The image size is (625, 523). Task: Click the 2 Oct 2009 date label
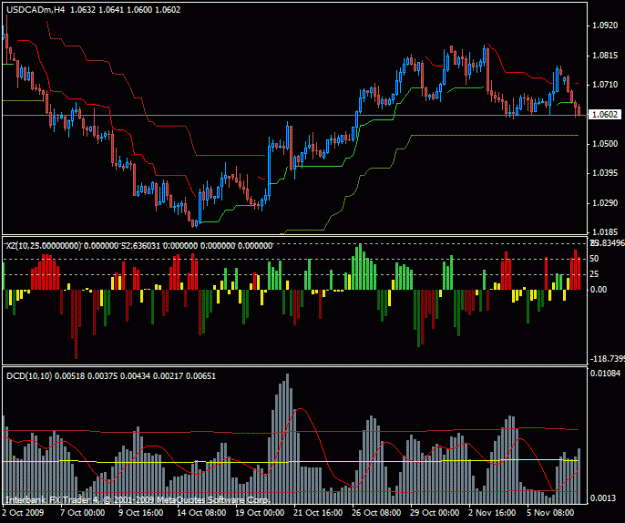tap(24, 513)
